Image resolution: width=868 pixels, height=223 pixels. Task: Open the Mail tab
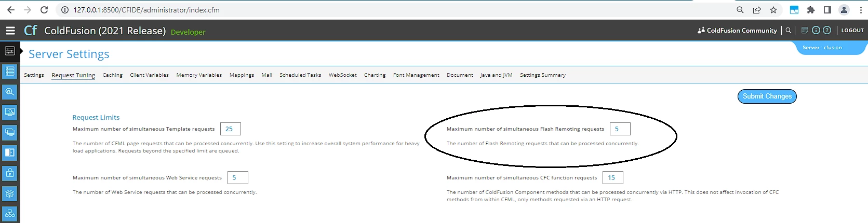pyautogui.click(x=267, y=75)
